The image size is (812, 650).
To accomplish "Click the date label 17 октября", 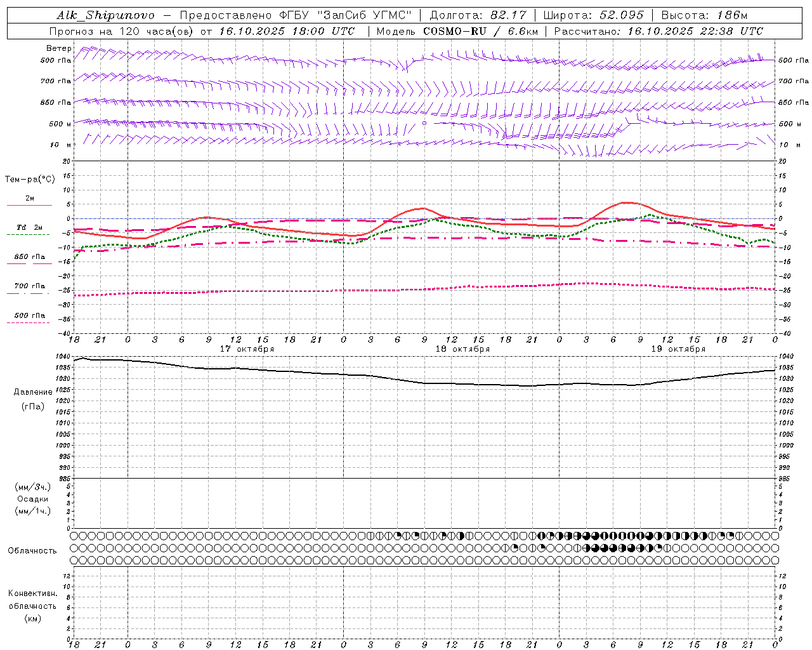I will pyautogui.click(x=247, y=349).
